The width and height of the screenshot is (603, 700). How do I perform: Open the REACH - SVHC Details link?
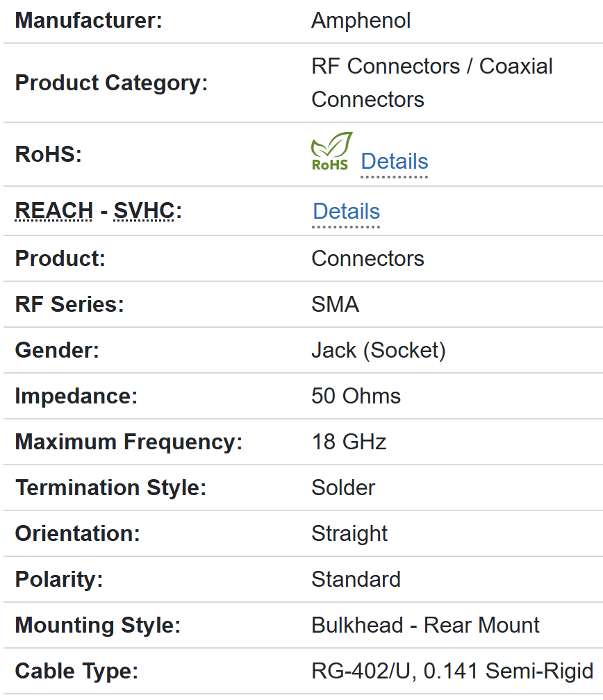point(346,211)
